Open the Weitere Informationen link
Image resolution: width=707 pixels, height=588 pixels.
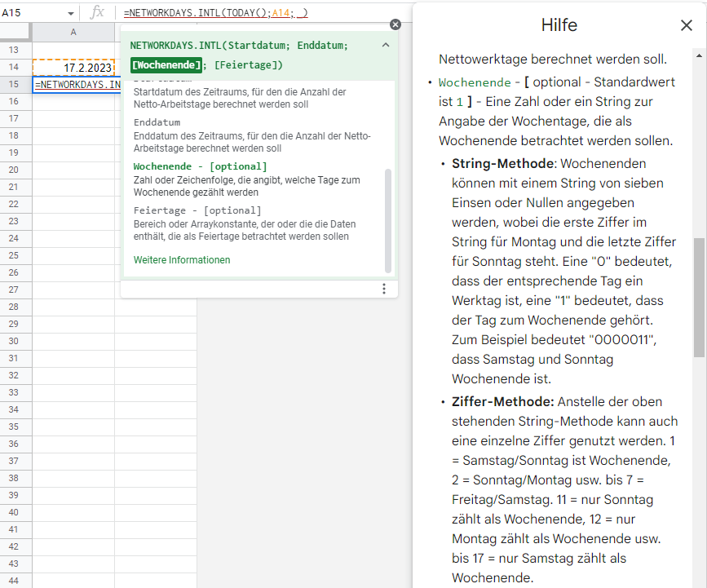point(182,259)
